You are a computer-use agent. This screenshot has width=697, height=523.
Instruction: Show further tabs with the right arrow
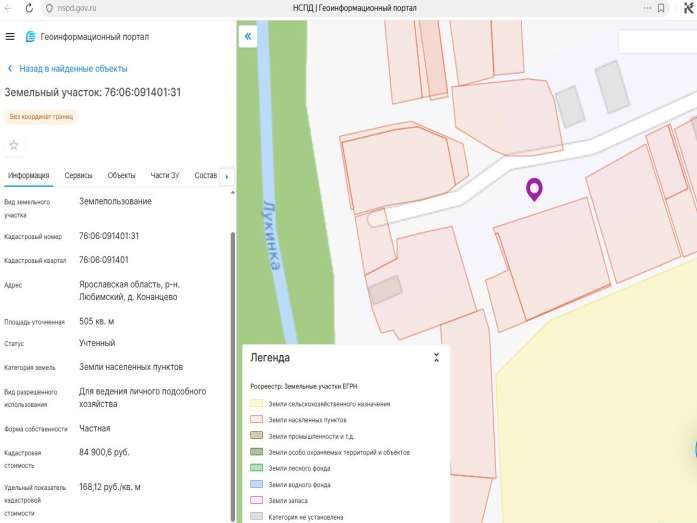click(x=227, y=176)
